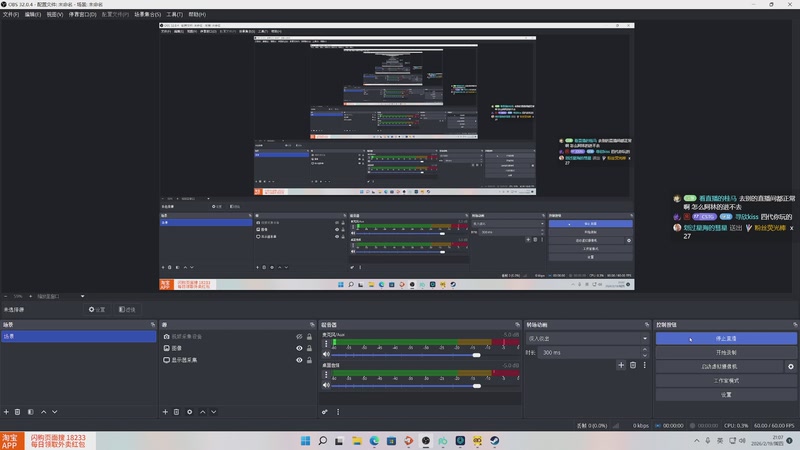Decrease the transition duration with down arrow
Screen dimensions: 800x450
pyautogui.click(x=645, y=355)
